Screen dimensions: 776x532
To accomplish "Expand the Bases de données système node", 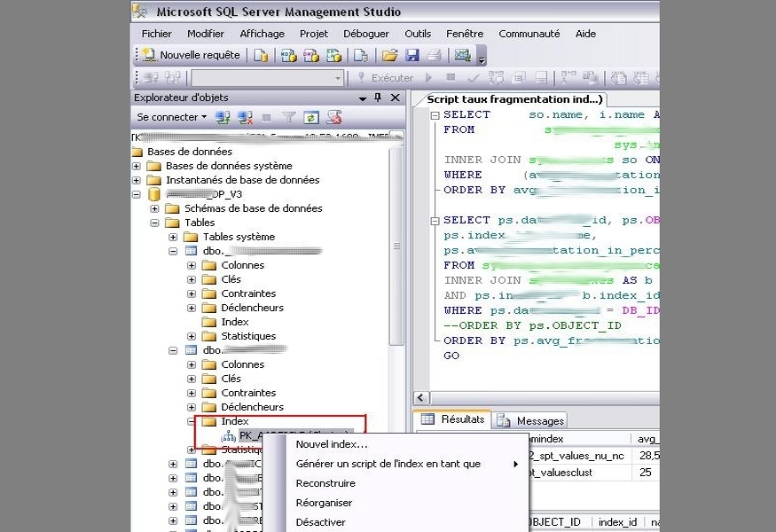I will tap(136, 166).
